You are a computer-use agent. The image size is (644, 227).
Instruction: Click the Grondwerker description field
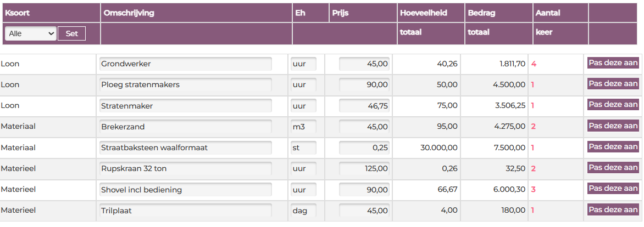pyautogui.click(x=185, y=64)
